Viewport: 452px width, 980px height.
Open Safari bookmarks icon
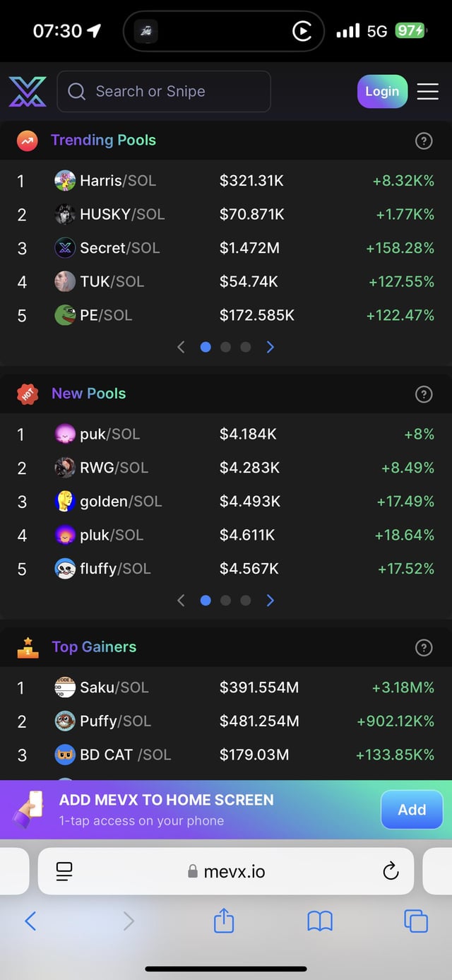coord(320,921)
